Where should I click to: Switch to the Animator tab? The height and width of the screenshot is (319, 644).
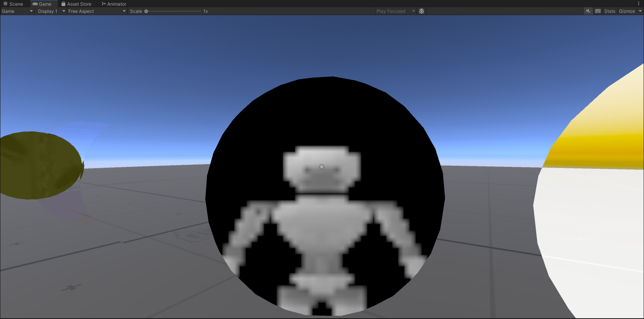pyautogui.click(x=114, y=4)
